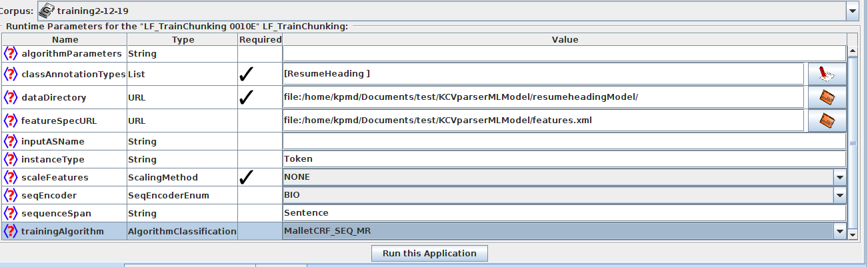The width and height of the screenshot is (868, 267).
Task: Click the Name column header
Action: [x=65, y=39]
